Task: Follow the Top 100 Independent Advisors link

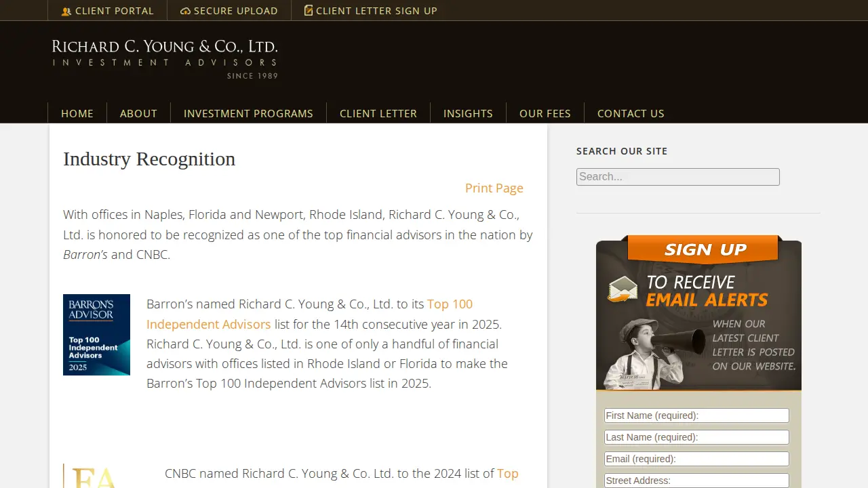Action: pos(309,314)
